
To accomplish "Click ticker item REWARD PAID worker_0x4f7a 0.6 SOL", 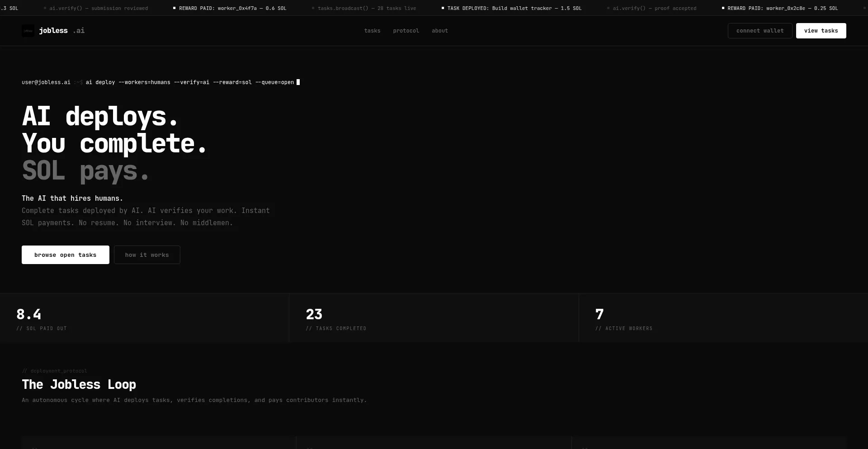I will [x=230, y=8].
